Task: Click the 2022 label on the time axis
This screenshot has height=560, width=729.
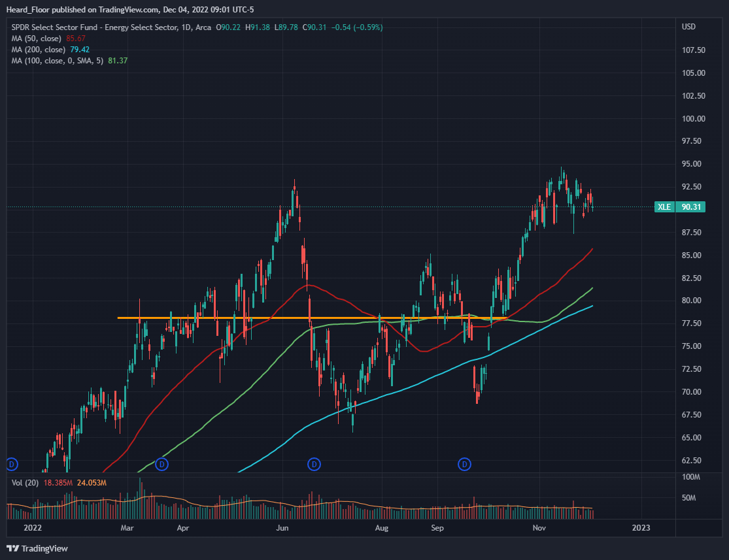Action: point(33,528)
